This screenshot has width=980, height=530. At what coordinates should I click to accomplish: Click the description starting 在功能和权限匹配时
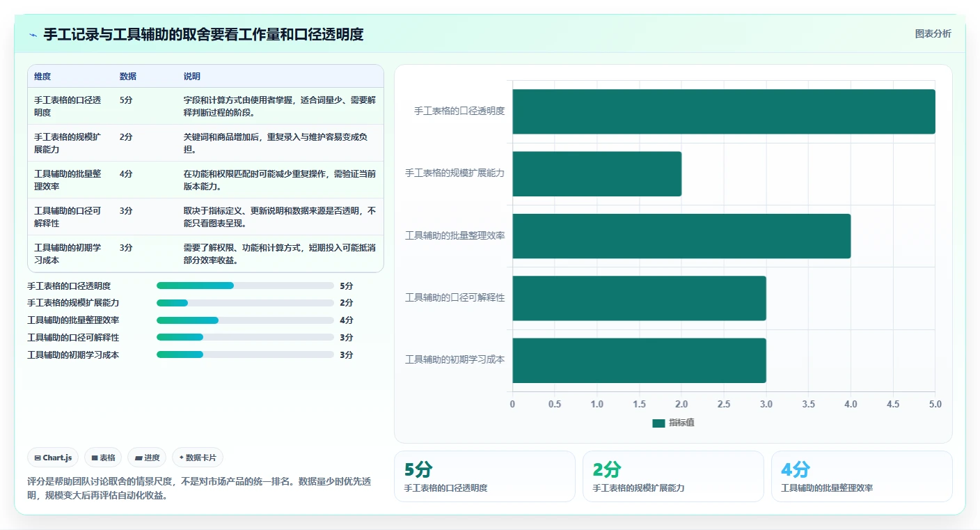280,180
